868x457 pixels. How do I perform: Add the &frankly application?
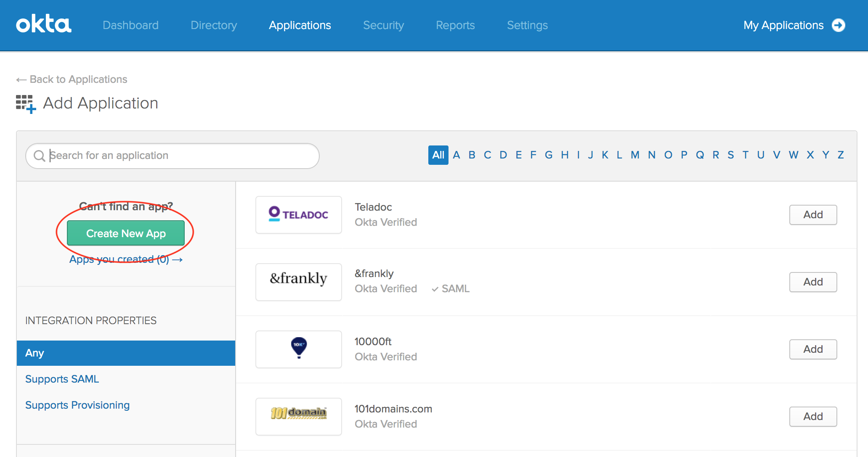click(x=813, y=282)
